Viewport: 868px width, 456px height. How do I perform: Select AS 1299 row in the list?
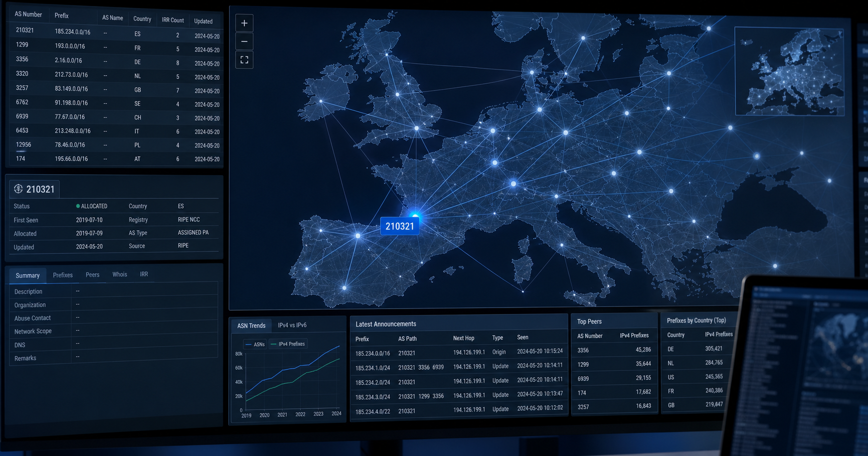116,47
